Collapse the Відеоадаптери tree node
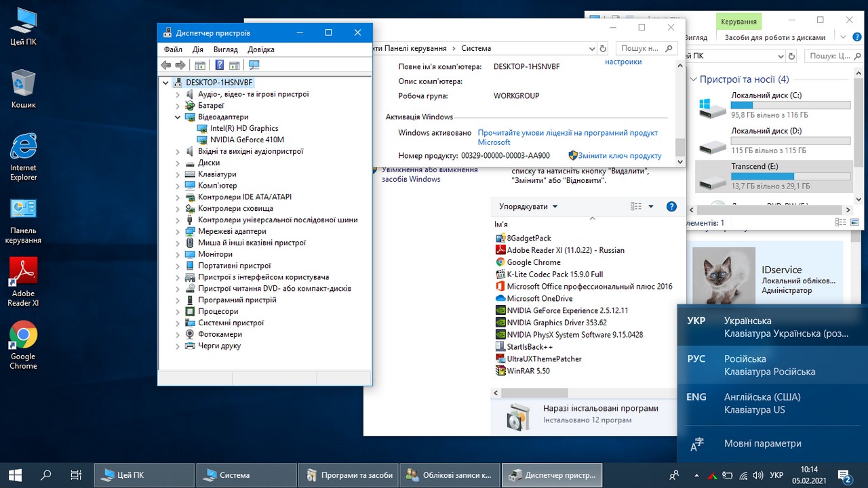This screenshot has width=868, height=488. [178, 117]
